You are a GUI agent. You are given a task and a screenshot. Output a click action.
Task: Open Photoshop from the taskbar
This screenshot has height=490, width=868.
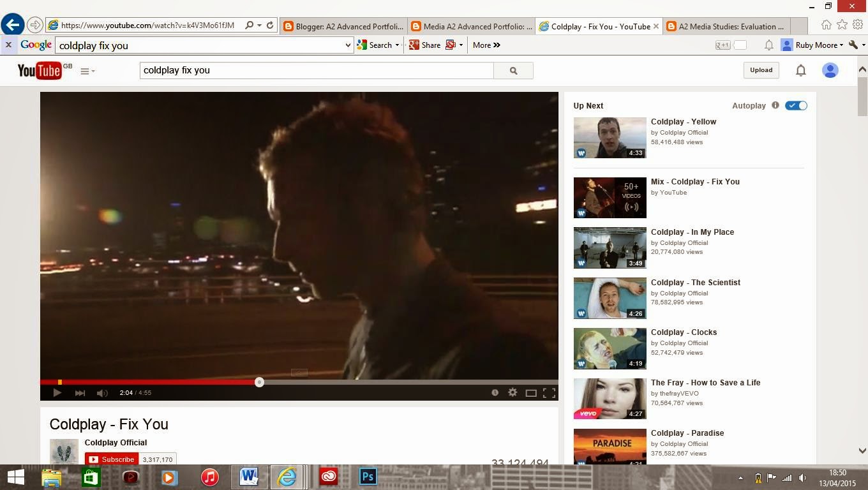coord(368,477)
